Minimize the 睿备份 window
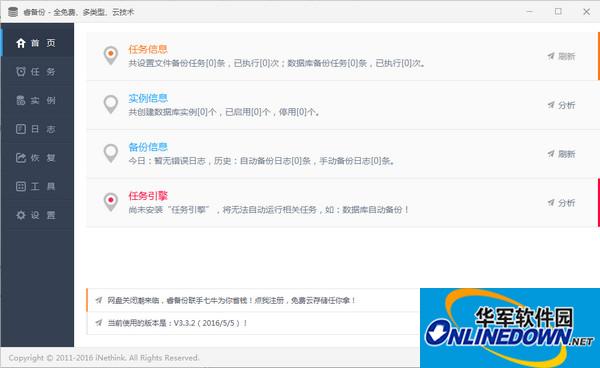600x368 pixels. [x=530, y=11]
